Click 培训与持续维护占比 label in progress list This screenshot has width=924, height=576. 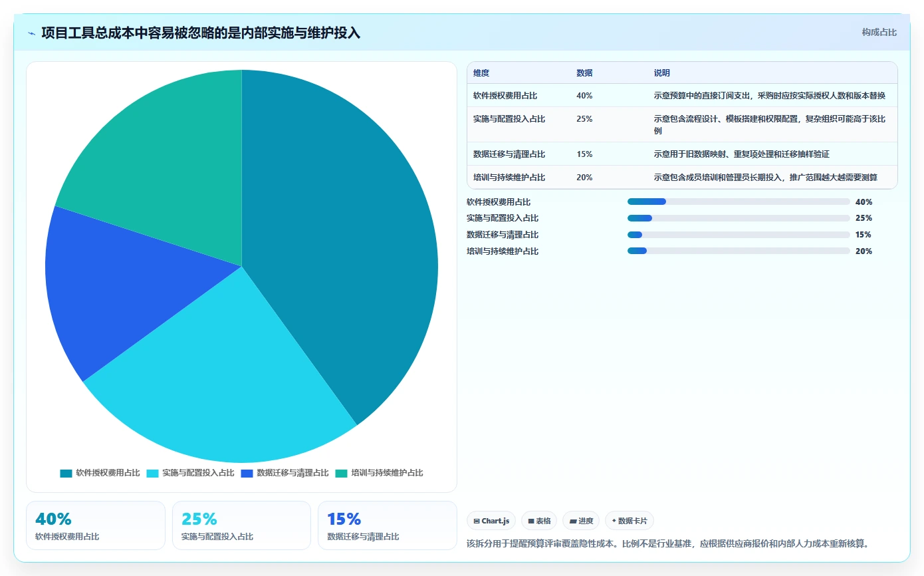503,251
